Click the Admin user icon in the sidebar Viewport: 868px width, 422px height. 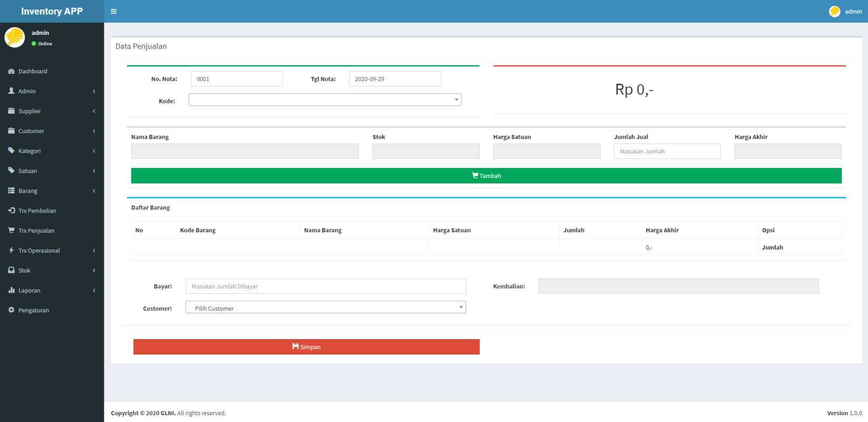(x=11, y=91)
